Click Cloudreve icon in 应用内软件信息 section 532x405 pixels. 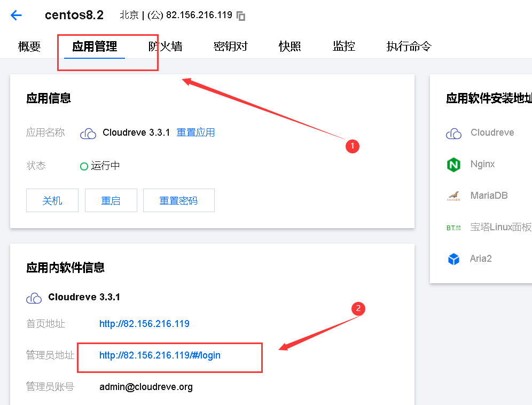(x=34, y=298)
